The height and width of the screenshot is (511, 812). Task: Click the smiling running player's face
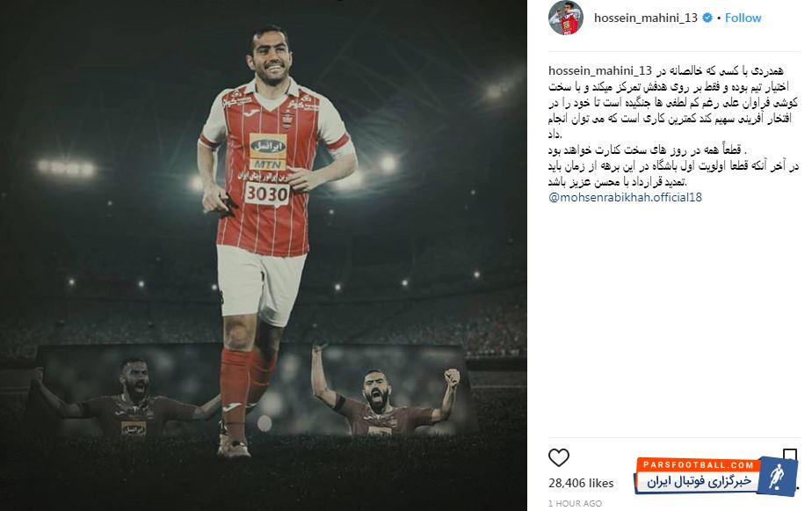270,55
